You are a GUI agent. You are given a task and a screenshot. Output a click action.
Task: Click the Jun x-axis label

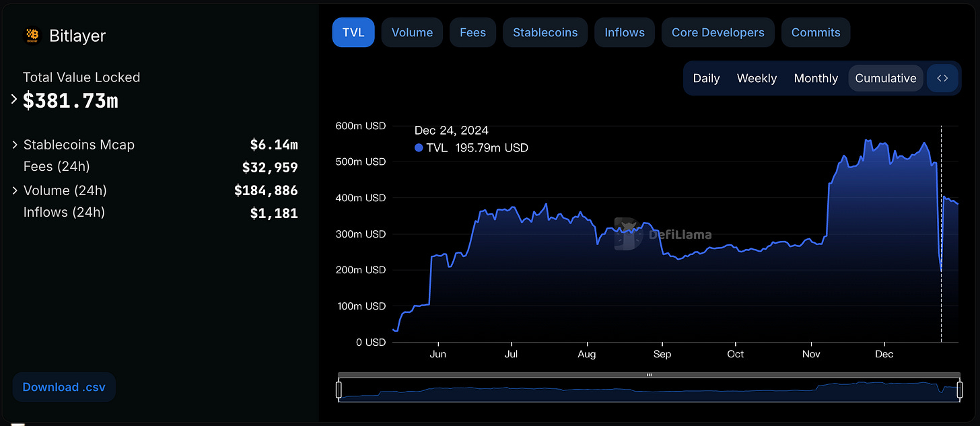point(438,354)
